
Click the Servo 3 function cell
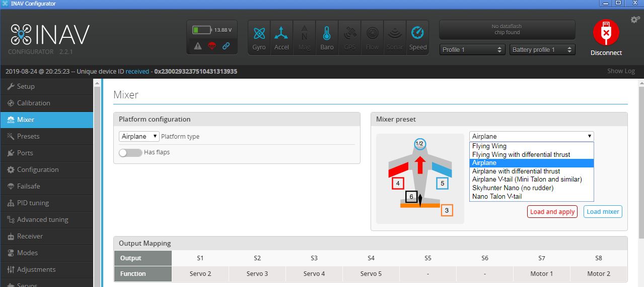click(x=257, y=274)
